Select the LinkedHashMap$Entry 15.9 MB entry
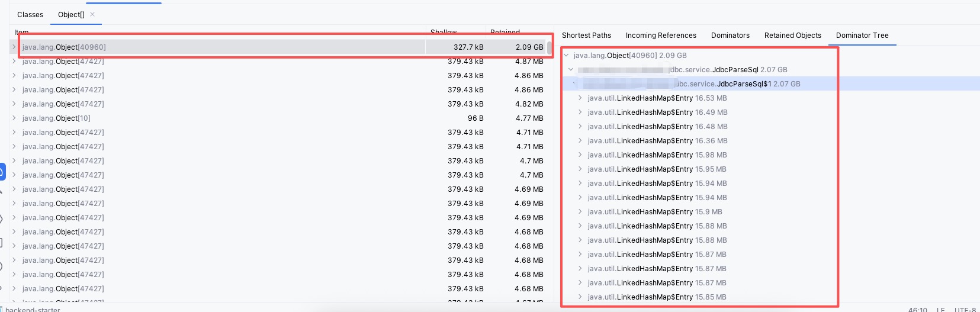Screen dimensions: 980x312 coord(654,212)
